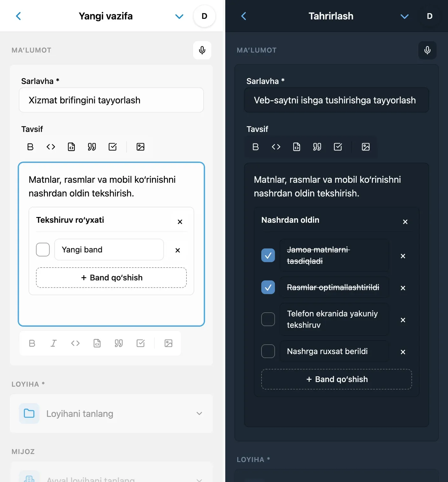Edit the title field 'Xizmat brifingini tayyorlash'

pyautogui.click(x=111, y=100)
